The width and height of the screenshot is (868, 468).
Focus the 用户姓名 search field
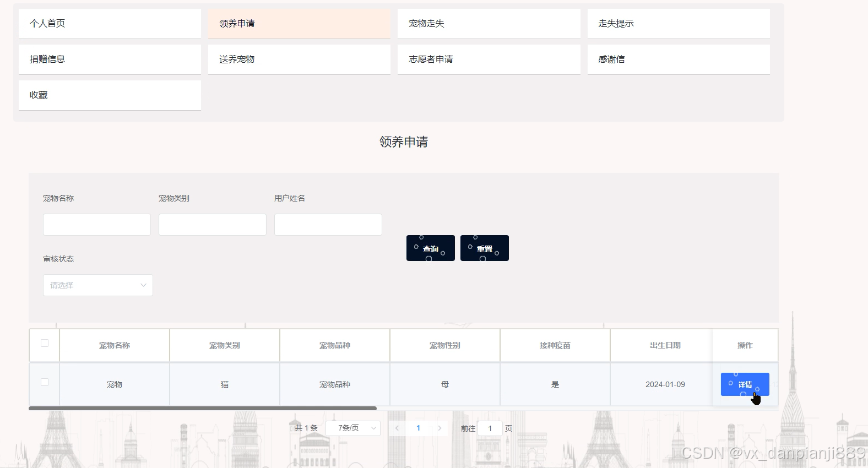click(x=328, y=225)
